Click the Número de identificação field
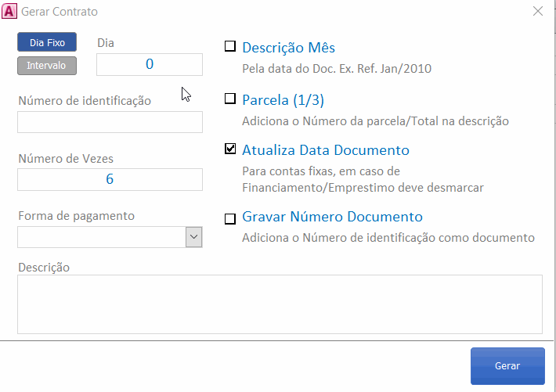The height and width of the screenshot is (392, 556). (x=110, y=122)
